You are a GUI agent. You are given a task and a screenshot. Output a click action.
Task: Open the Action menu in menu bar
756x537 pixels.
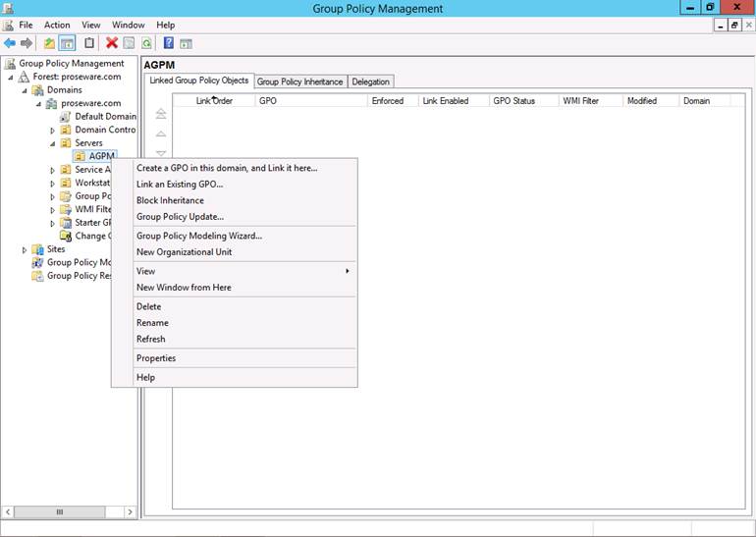pos(57,25)
